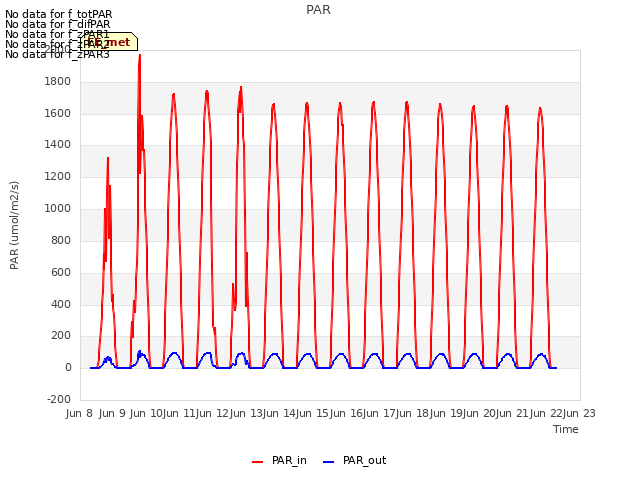Click the yellow met annotation box
This screenshot has width=640, height=480.
[109, 42]
